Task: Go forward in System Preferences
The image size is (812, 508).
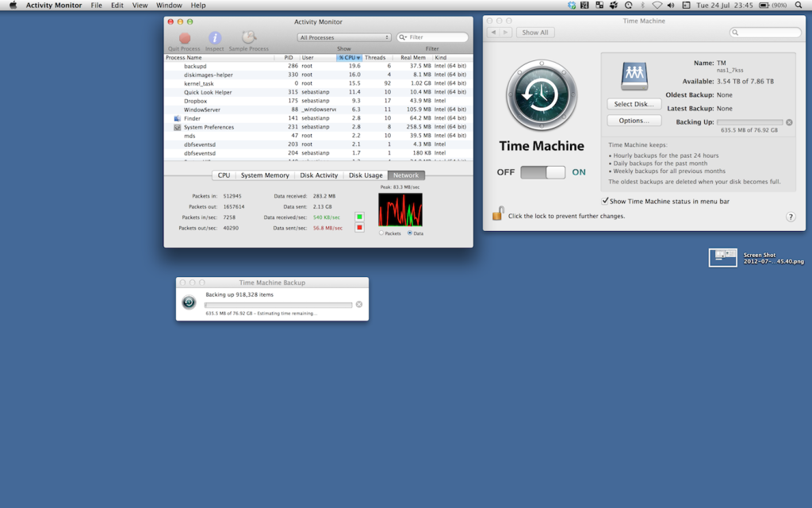Action: [x=506, y=32]
